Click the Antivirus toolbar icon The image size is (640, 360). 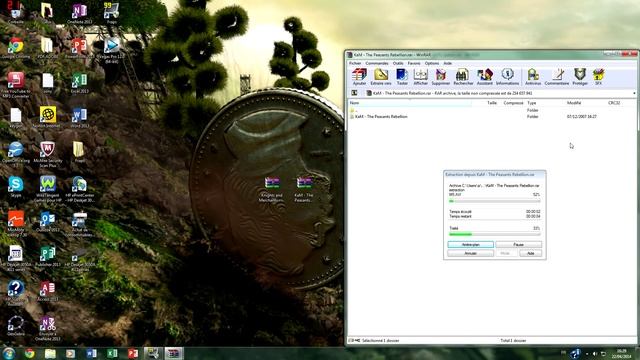pos(533,77)
